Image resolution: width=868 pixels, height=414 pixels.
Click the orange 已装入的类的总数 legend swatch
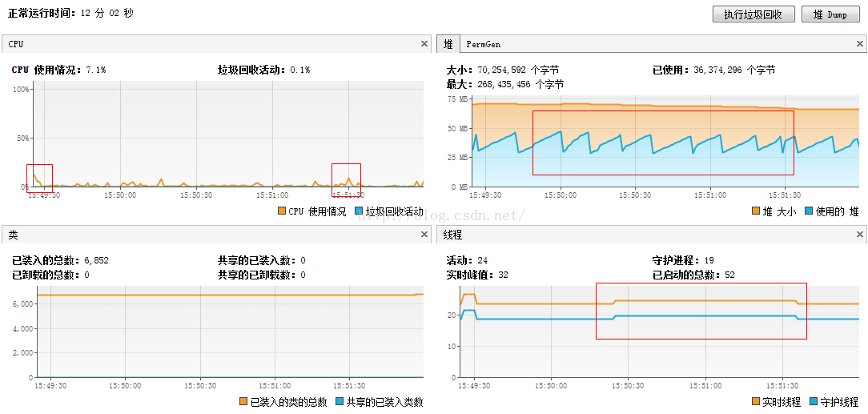tap(243, 402)
